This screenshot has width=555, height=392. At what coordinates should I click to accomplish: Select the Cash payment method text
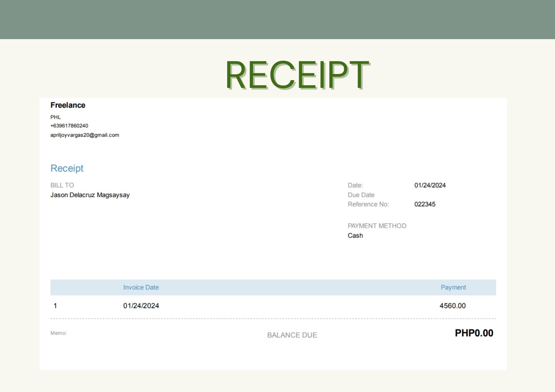pos(355,235)
